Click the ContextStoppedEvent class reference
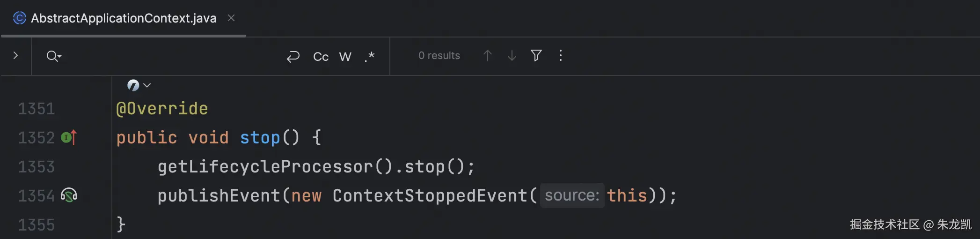980x239 pixels. click(x=430, y=195)
